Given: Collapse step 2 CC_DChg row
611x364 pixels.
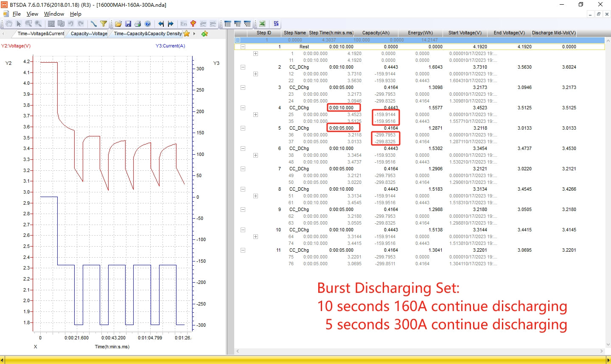Looking at the screenshot, I should click(243, 67).
